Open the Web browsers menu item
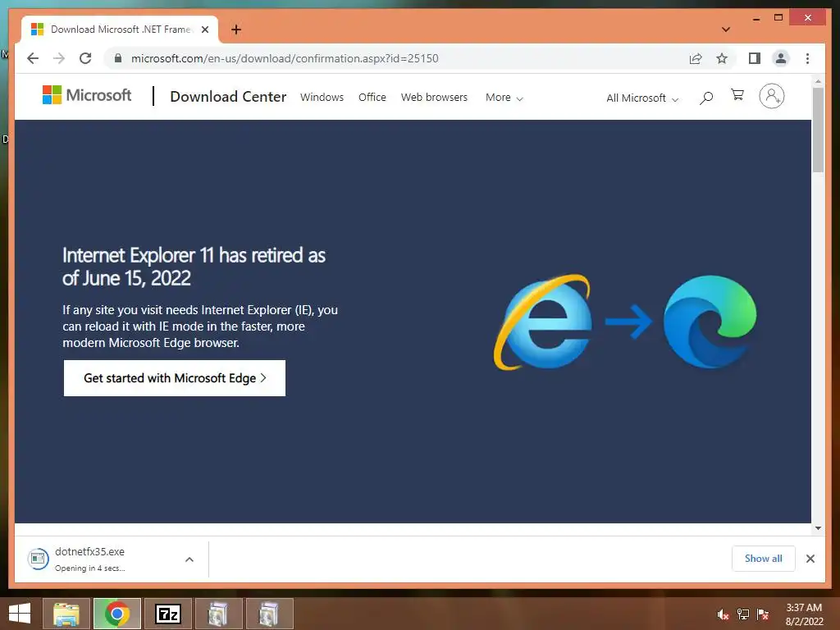Viewport: 840px width, 630px height. 434,97
